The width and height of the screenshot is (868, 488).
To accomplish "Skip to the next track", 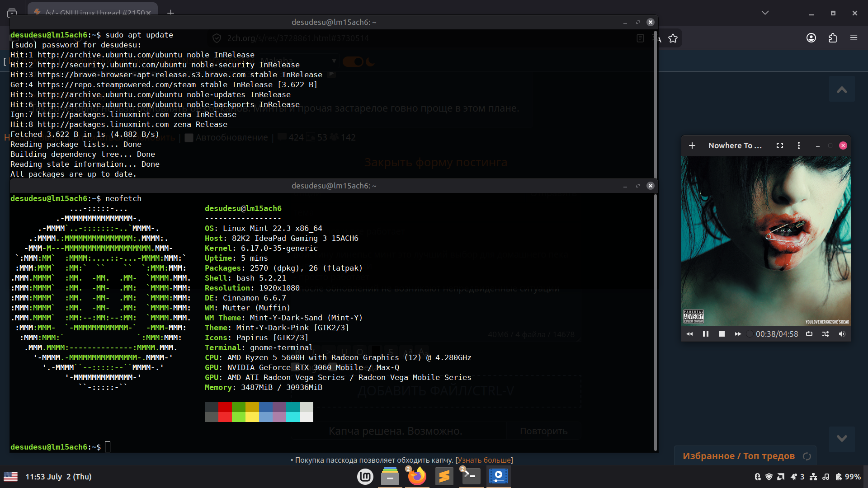I will point(738,334).
